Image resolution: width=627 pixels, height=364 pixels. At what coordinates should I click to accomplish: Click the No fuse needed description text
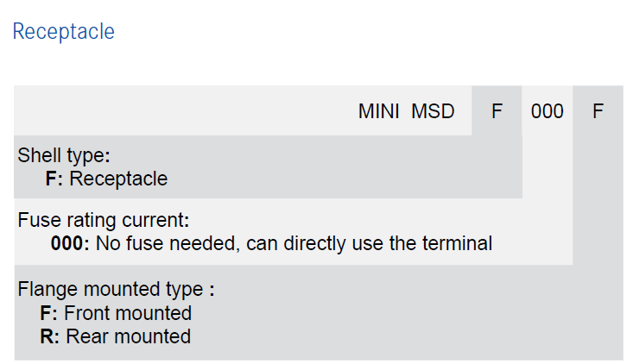[294, 244]
